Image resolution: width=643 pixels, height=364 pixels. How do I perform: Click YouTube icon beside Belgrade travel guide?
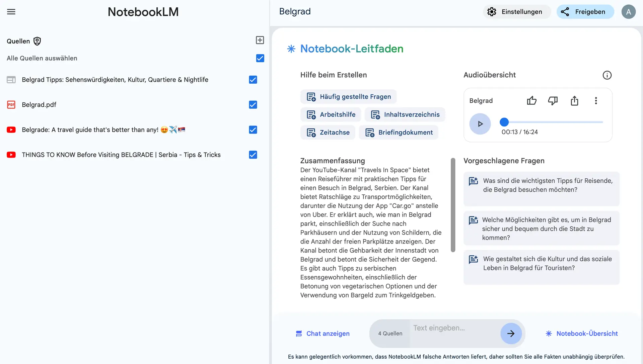click(x=11, y=130)
